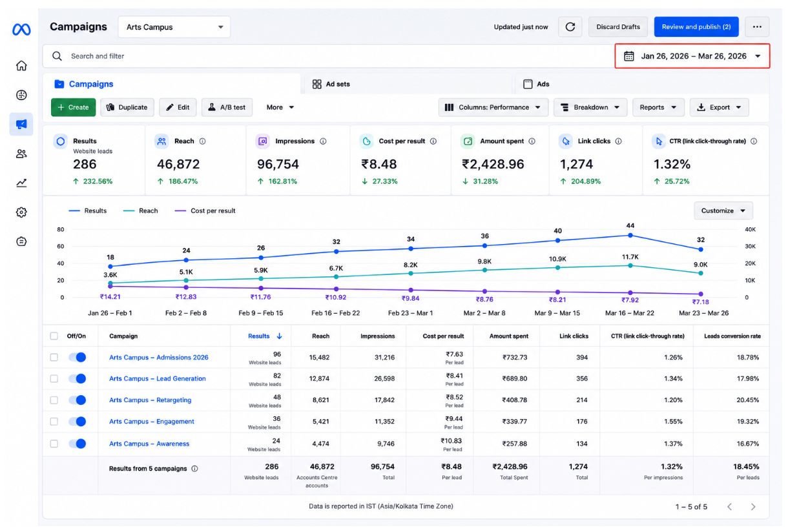
Task: Tick checkbox for Arts Campus – Admissions 2026
Action: [x=54, y=357]
